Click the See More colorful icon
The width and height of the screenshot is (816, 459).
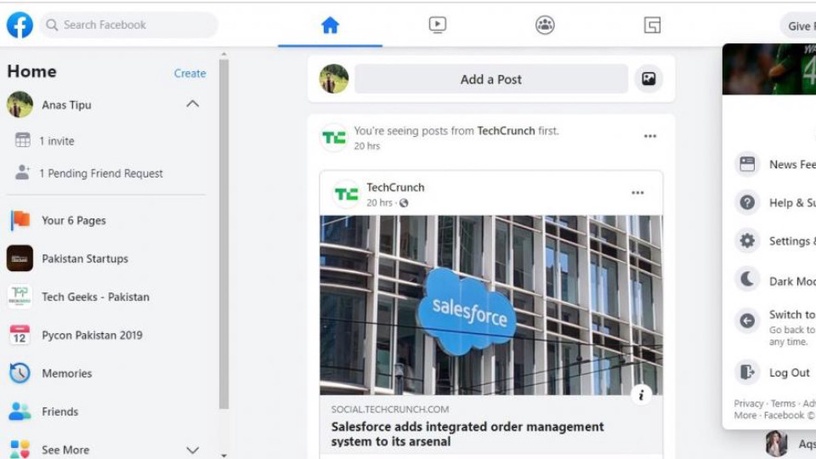click(20, 449)
